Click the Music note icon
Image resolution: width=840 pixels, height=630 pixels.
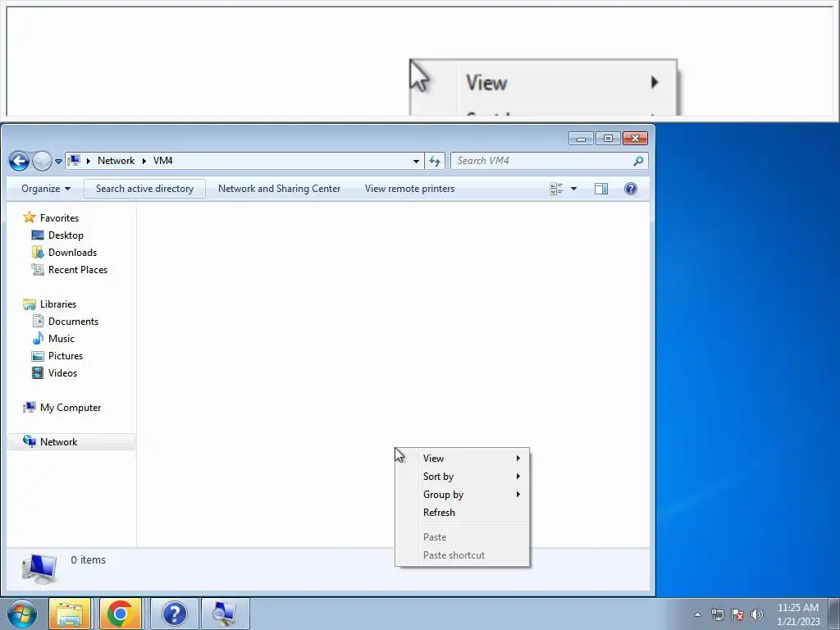(38, 338)
